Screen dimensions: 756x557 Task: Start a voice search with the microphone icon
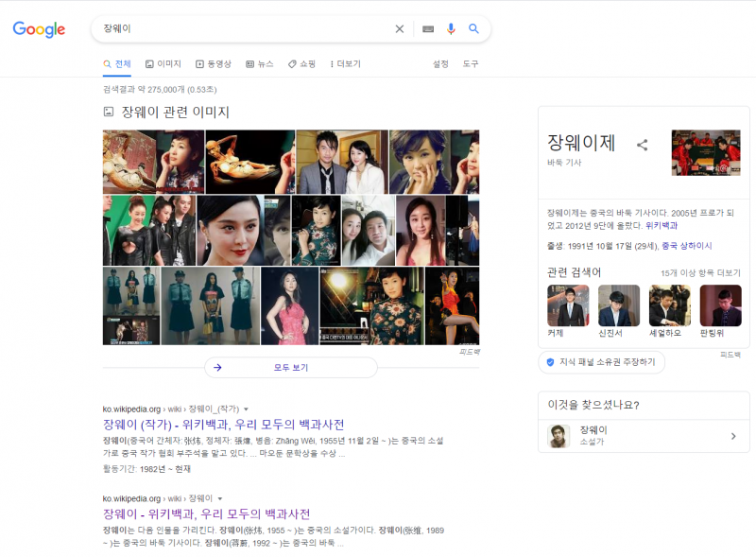pyautogui.click(x=451, y=28)
